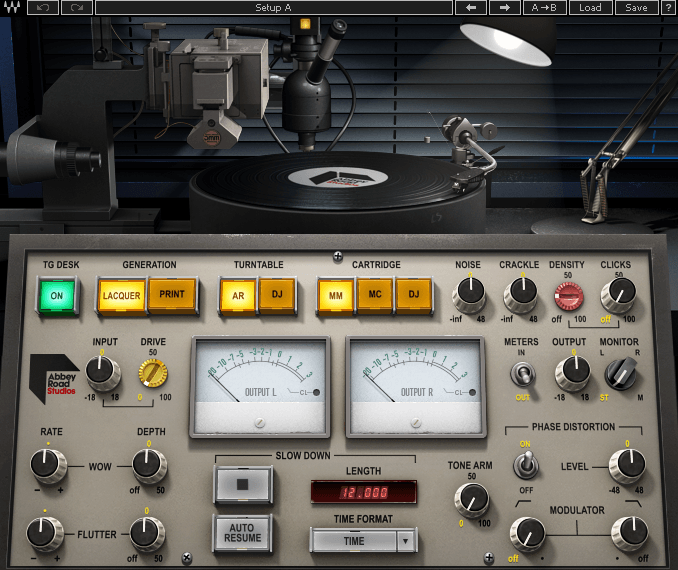Click the Length 12.000 display

pyautogui.click(x=364, y=492)
